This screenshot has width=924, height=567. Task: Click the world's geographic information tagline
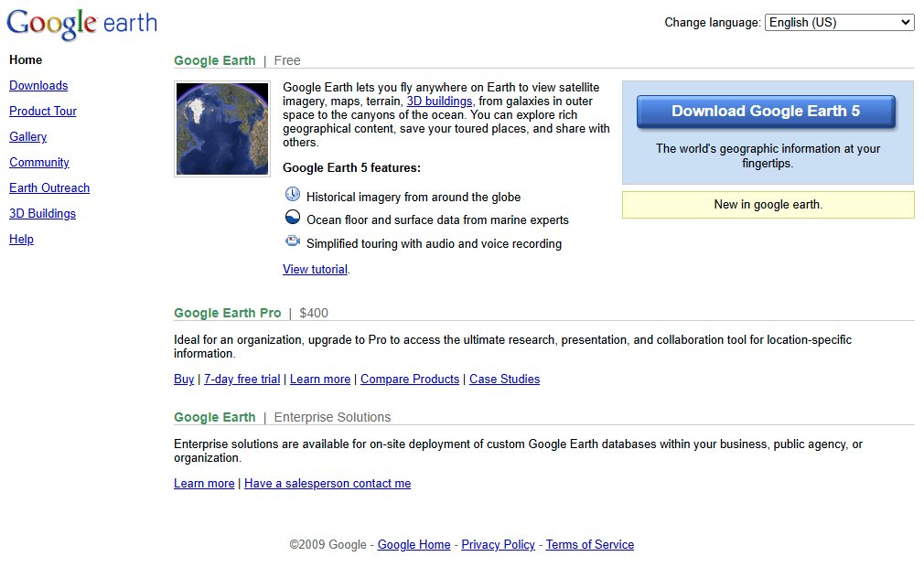click(x=768, y=156)
